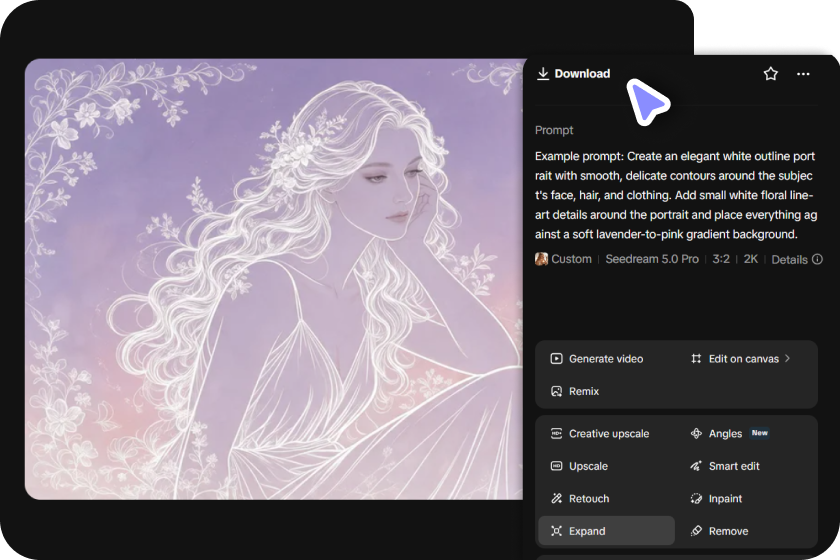Click the Seedream 5.0 Pro model label
840x560 pixels.
point(652,259)
